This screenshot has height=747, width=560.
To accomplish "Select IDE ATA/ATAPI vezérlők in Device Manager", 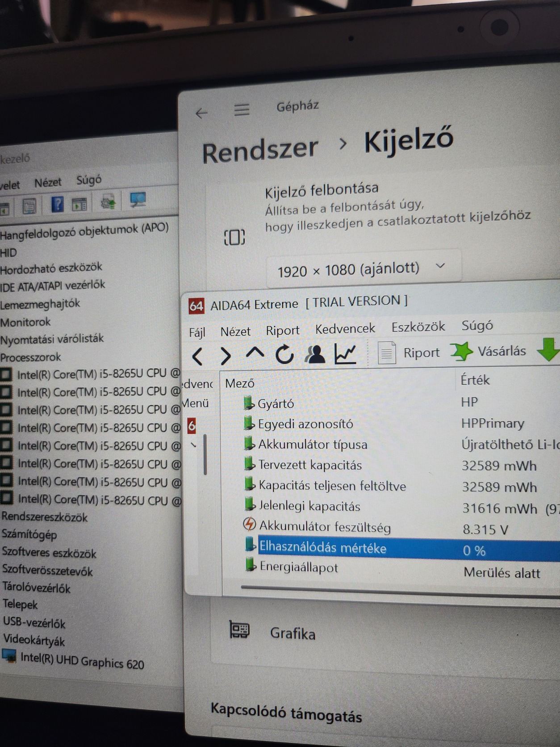I will [53, 285].
